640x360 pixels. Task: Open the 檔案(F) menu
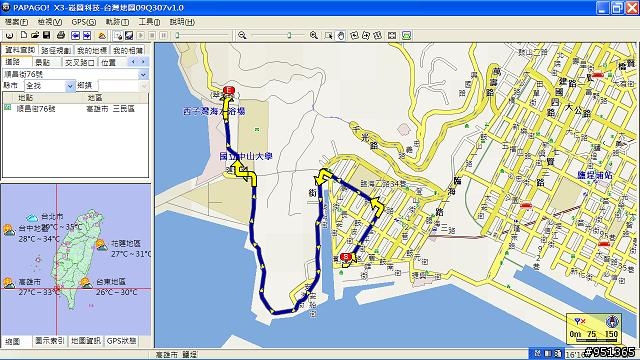pos(16,22)
